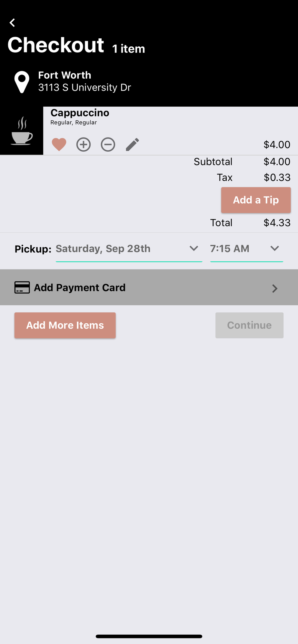Tap the Checkout title heading
This screenshot has height=644, width=298.
tap(56, 44)
